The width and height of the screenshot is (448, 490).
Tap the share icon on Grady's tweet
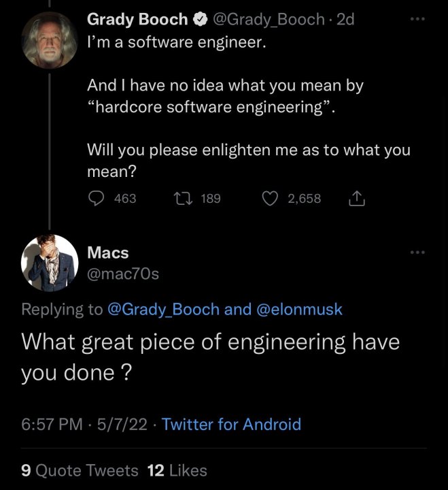click(x=357, y=198)
